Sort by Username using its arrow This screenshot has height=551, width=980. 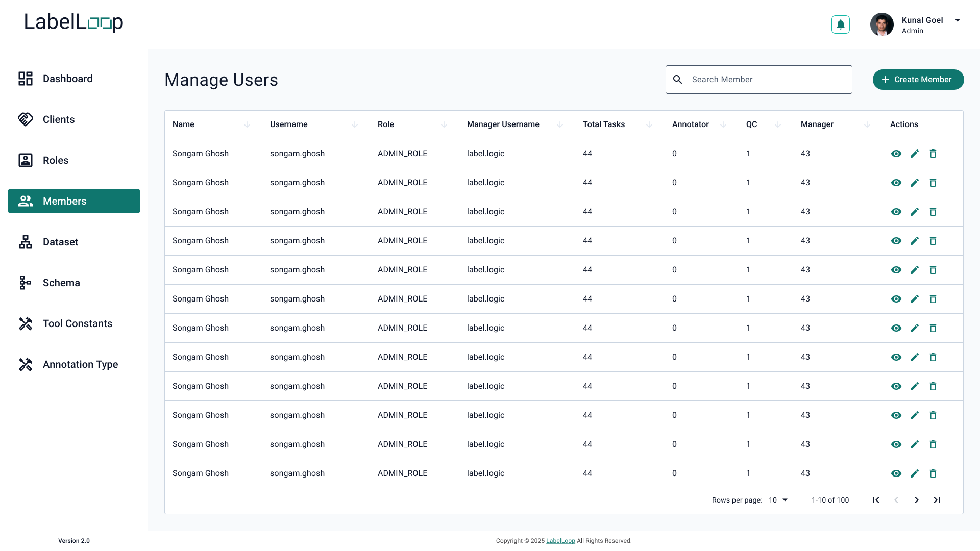pyautogui.click(x=355, y=124)
